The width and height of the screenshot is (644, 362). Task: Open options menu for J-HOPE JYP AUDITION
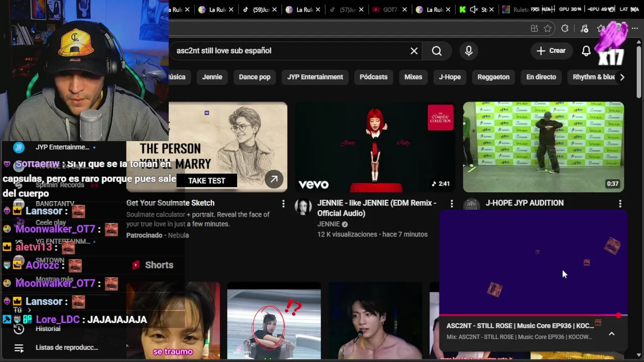pyautogui.click(x=620, y=204)
